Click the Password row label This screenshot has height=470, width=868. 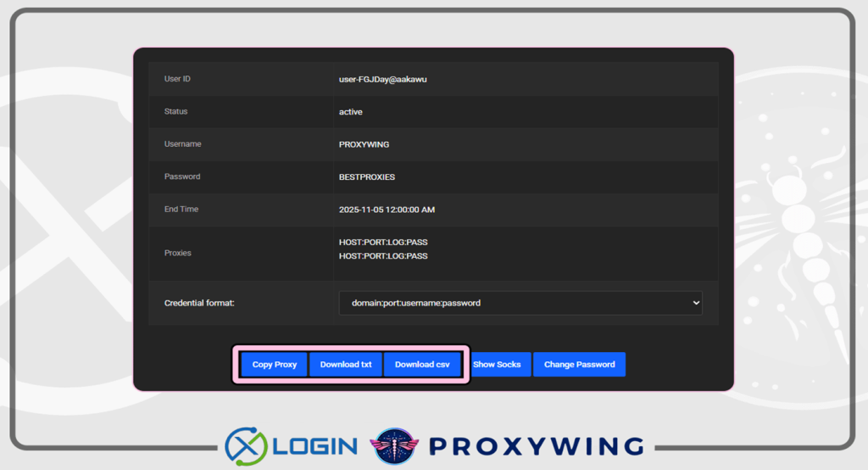(182, 176)
